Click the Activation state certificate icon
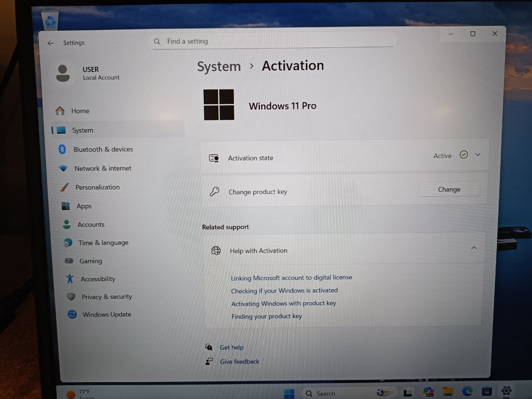The width and height of the screenshot is (532, 399). pos(214,158)
